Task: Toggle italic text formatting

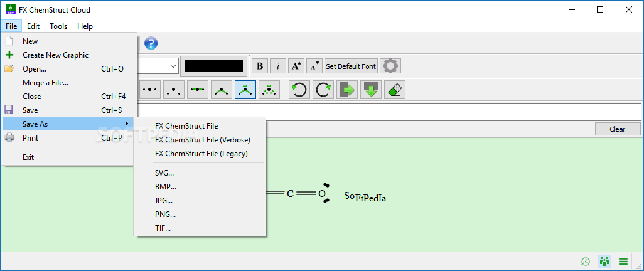Action: 278,66
